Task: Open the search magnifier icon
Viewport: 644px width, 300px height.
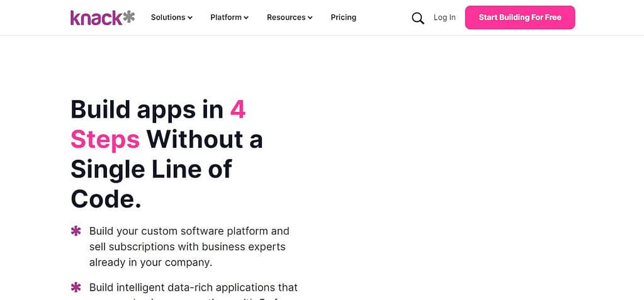Action: (x=418, y=18)
